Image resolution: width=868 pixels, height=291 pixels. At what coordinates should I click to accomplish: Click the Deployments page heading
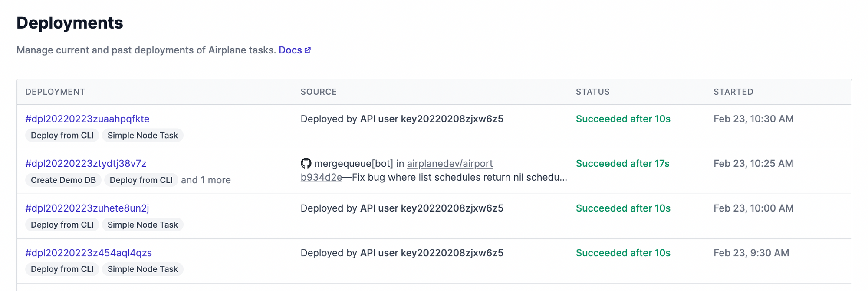pyautogui.click(x=70, y=23)
